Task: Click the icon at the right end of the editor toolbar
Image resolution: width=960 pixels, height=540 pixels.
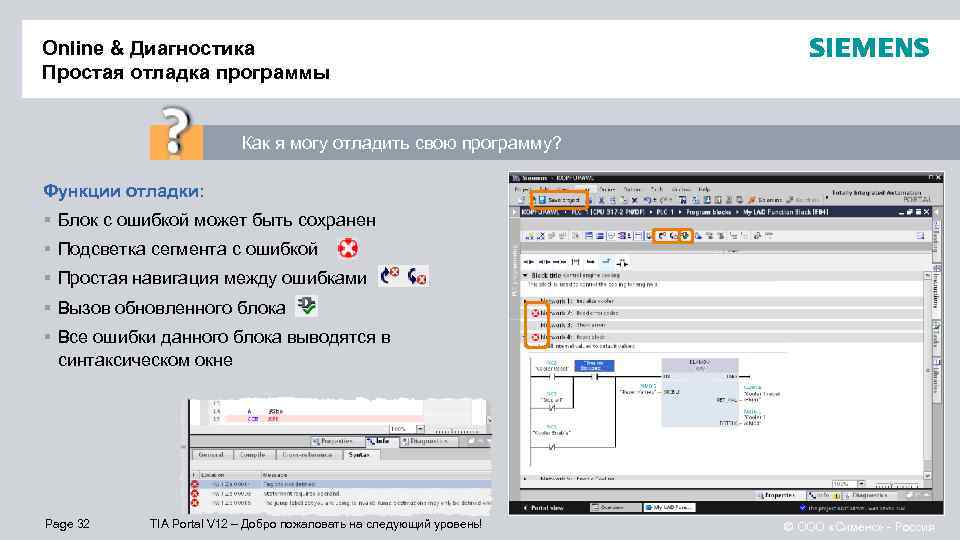Action: [x=921, y=236]
